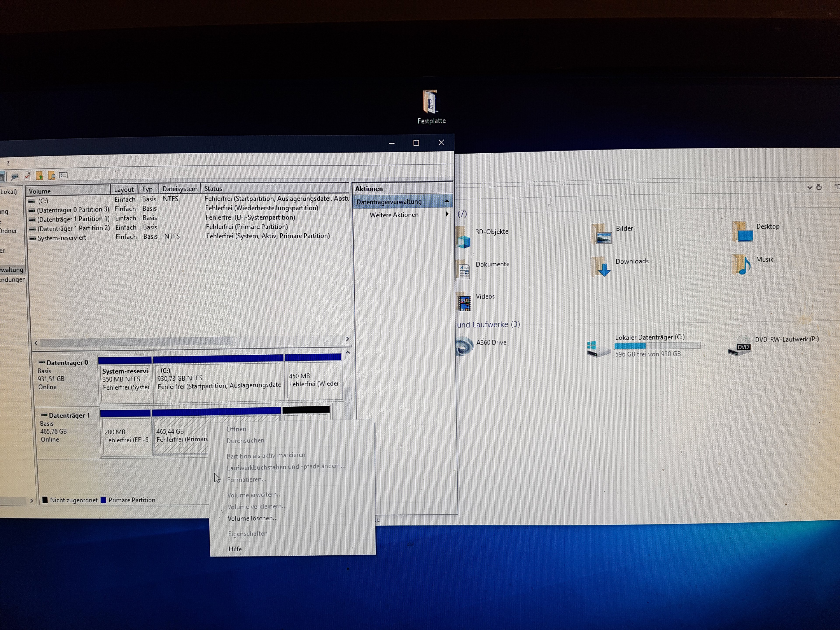Click the drive connection toolbar icon

[15, 177]
